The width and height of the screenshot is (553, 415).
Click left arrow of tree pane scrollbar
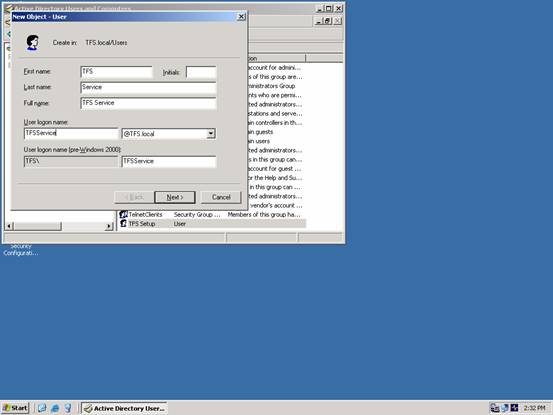(x=10, y=226)
